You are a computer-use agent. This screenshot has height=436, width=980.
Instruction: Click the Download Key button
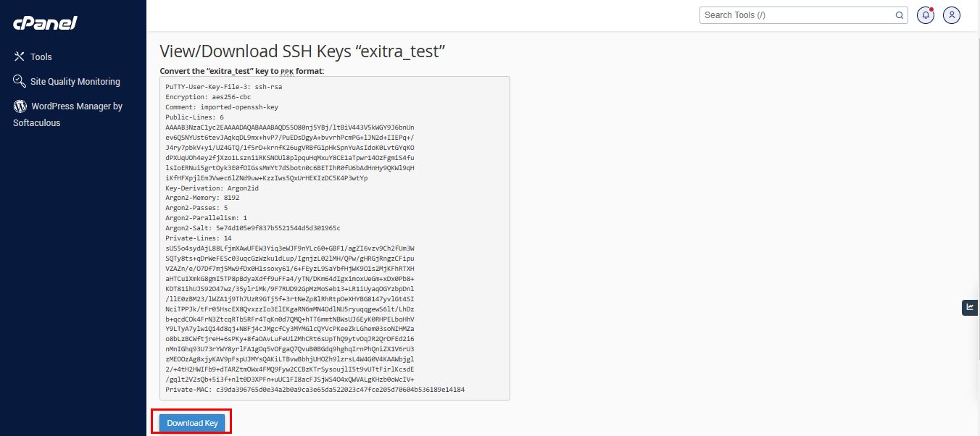click(192, 423)
